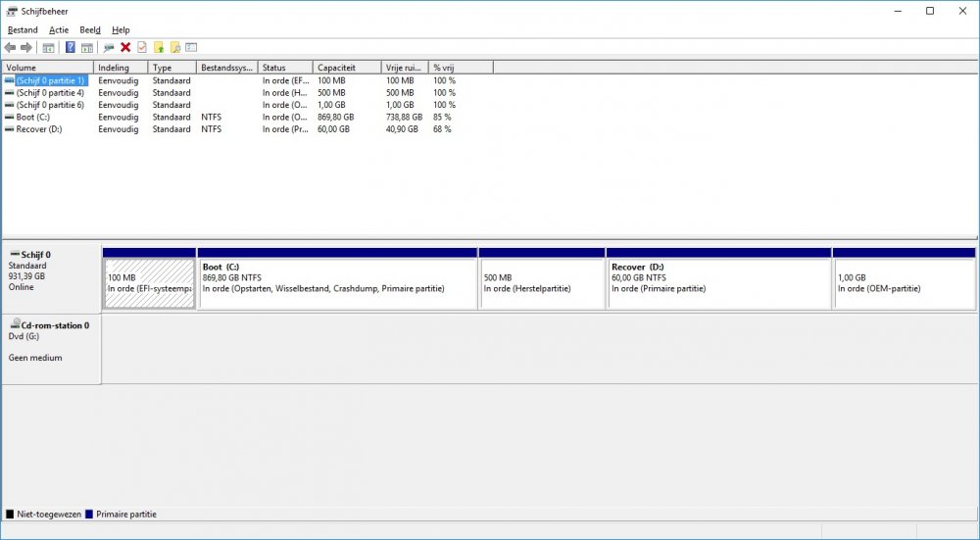Select the 1,00 GB OEM partition block
This screenshot has width=980, height=540.
pyautogui.click(x=903, y=283)
